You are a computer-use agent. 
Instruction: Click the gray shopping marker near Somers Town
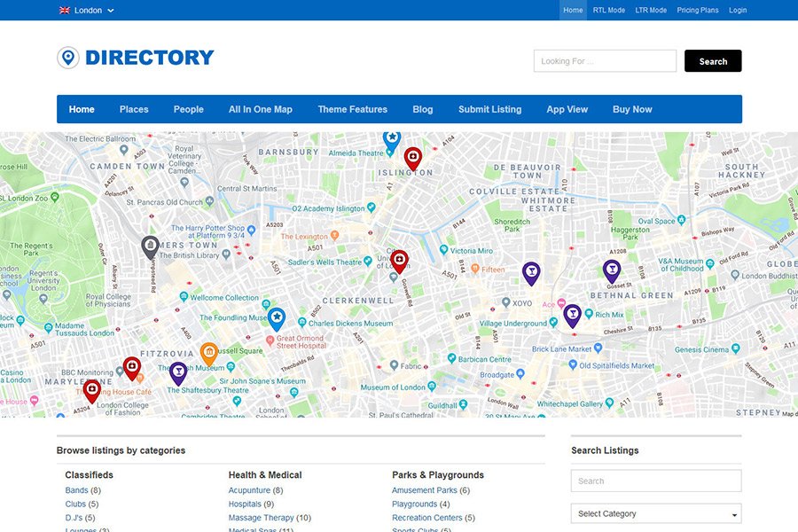[150, 247]
